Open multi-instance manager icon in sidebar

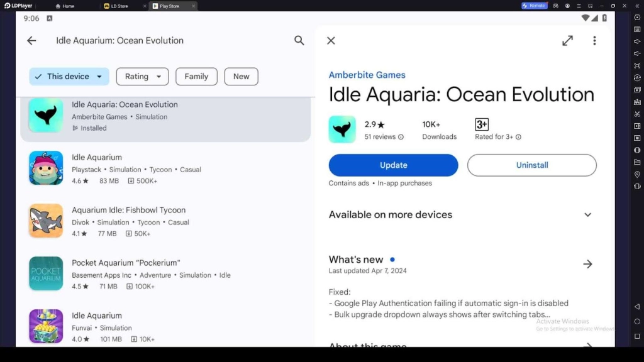click(x=637, y=90)
